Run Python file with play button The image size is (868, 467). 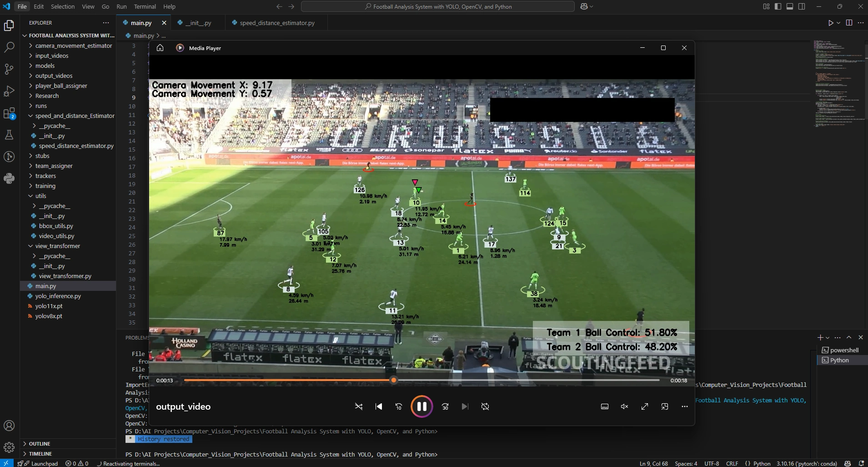pyautogui.click(x=831, y=23)
